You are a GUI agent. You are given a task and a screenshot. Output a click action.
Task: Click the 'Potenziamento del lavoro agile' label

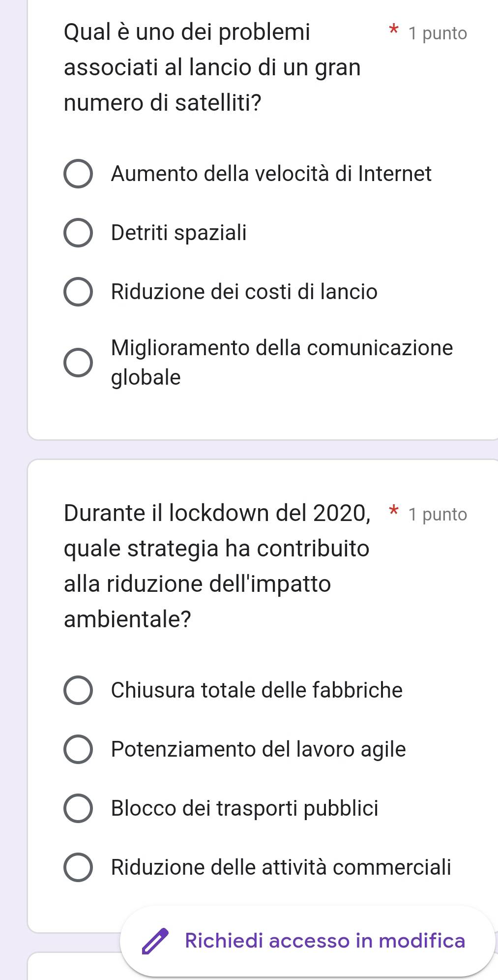click(259, 749)
